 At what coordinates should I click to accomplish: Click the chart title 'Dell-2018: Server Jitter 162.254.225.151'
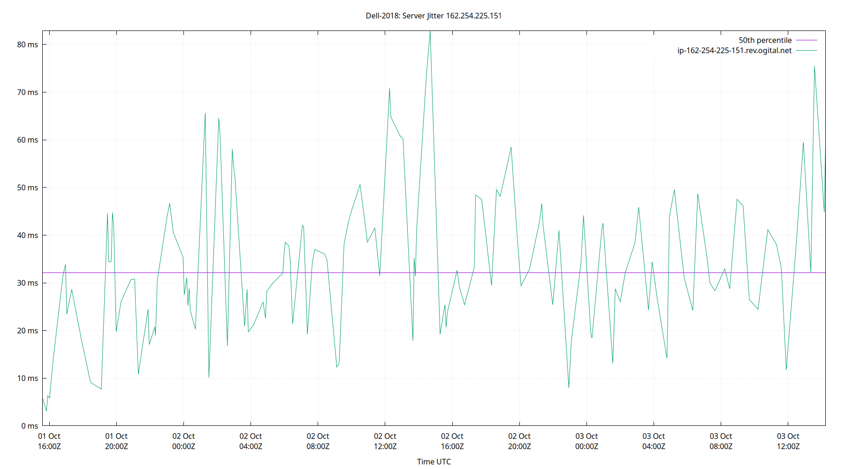click(x=434, y=16)
